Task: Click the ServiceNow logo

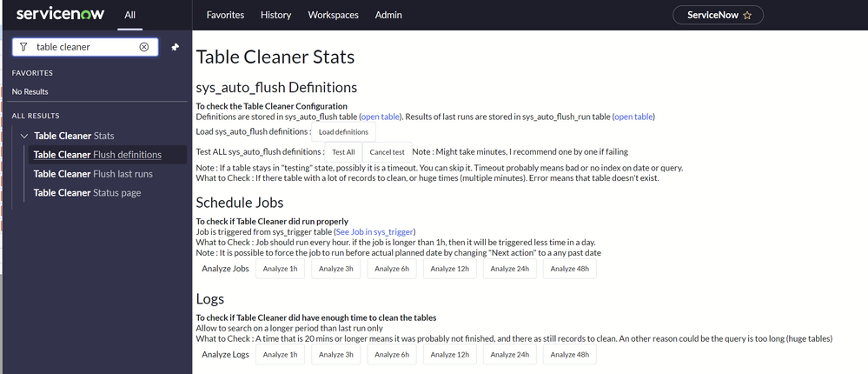Action: 60,15
